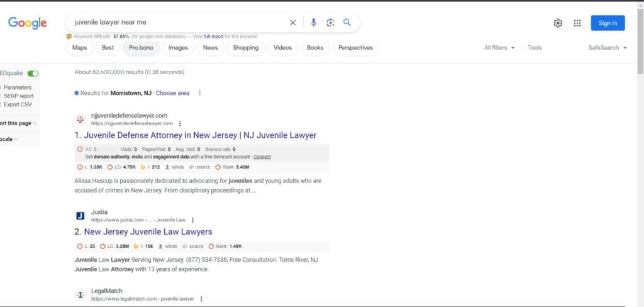644x307 pixels.
Task: Clear the search box with X icon
Action: pyautogui.click(x=292, y=23)
